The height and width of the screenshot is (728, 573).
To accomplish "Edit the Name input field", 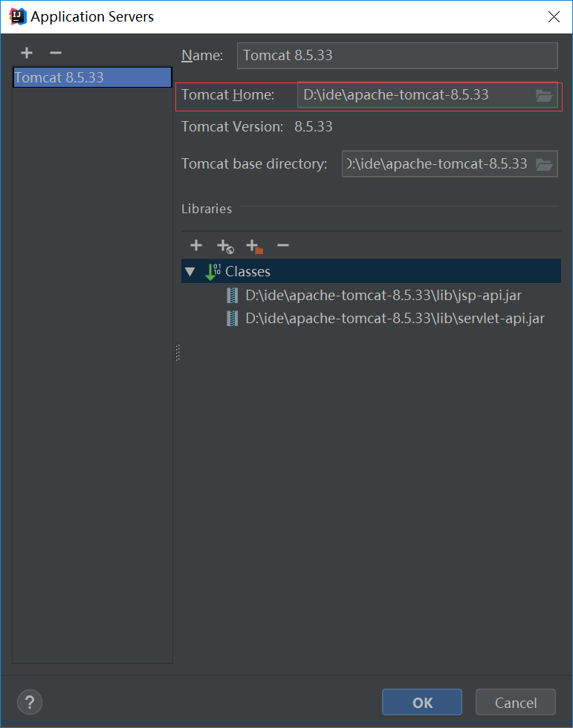I will tap(397, 56).
